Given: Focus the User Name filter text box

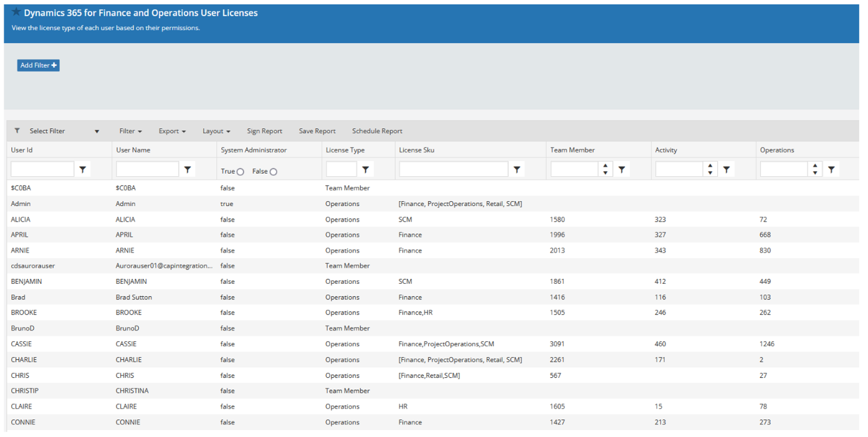Looking at the screenshot, I should tap(148, 169).
